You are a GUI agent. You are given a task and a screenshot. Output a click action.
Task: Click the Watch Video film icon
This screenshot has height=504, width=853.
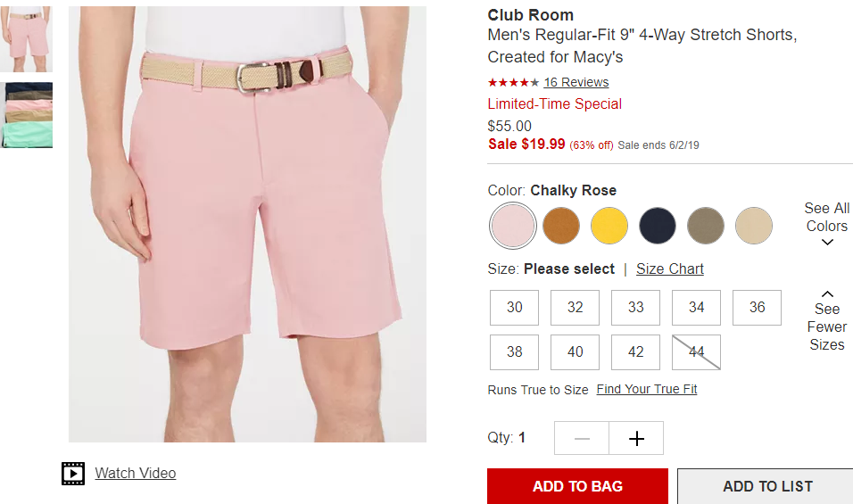point(73,474)
